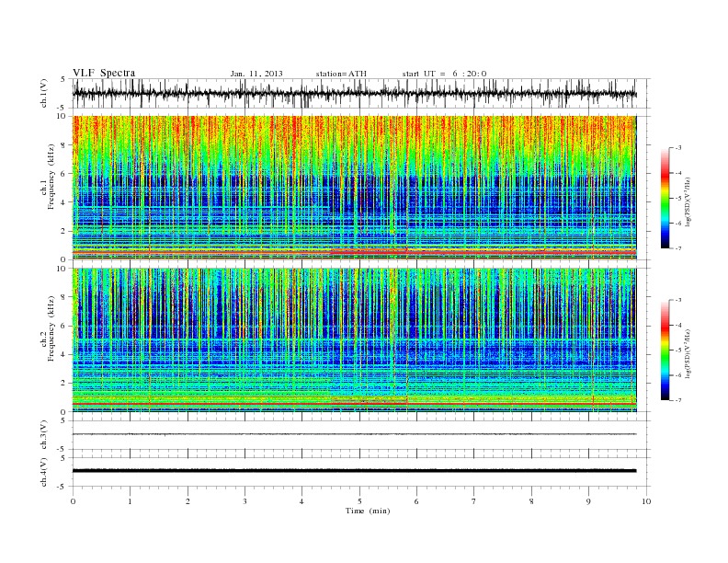Click the "8" tick on the time axis
Screen dimensions: 728x563
point(531,501)
